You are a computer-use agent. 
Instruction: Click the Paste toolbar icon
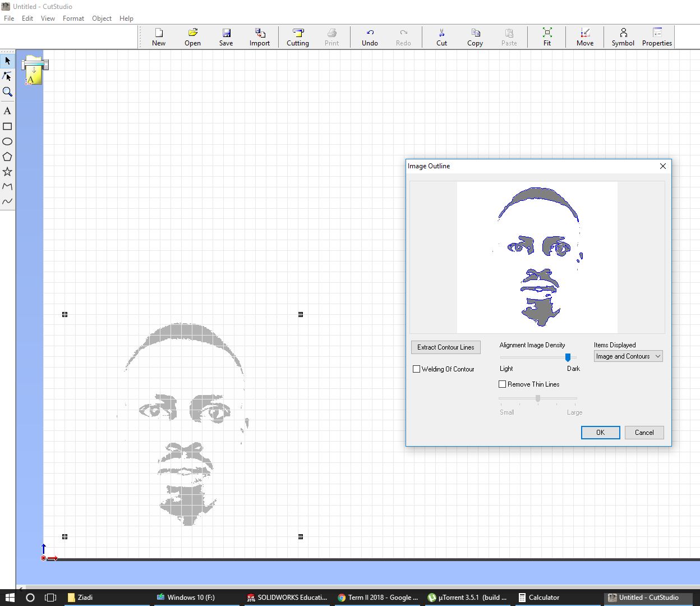(x=509, y=37)
